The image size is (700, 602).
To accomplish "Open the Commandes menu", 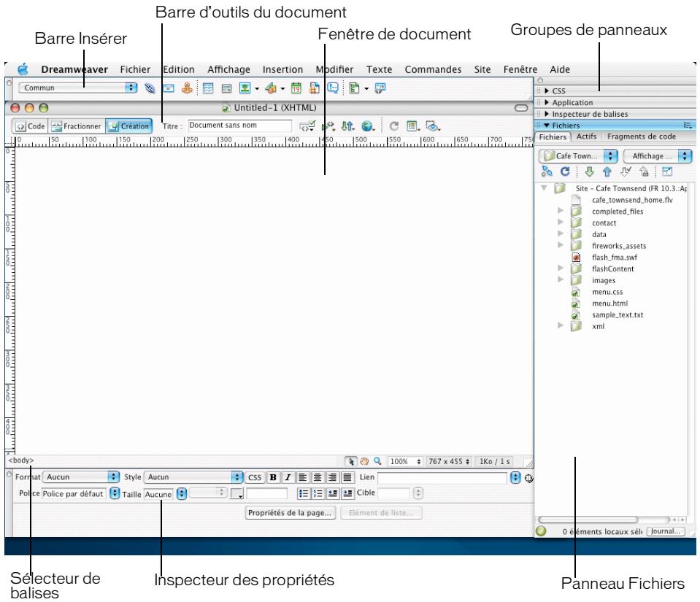I will (x=433, y=69).
